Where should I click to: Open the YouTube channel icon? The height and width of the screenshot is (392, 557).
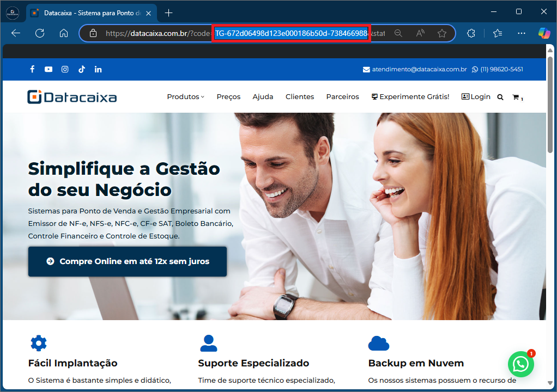pos(49,69)
